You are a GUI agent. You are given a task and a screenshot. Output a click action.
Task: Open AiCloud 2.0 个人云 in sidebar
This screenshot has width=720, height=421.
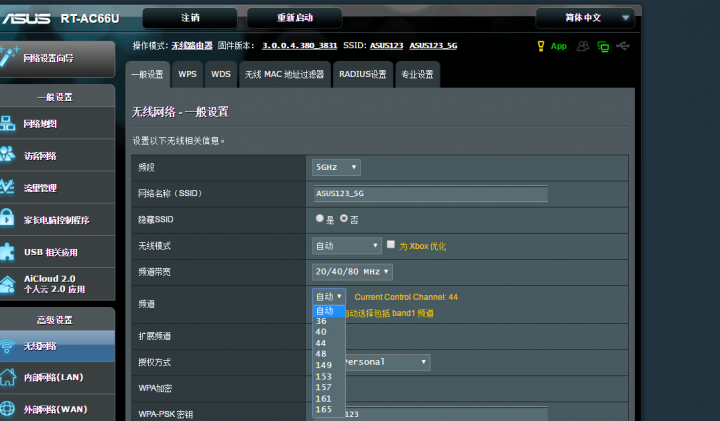(x=55, y=284)
